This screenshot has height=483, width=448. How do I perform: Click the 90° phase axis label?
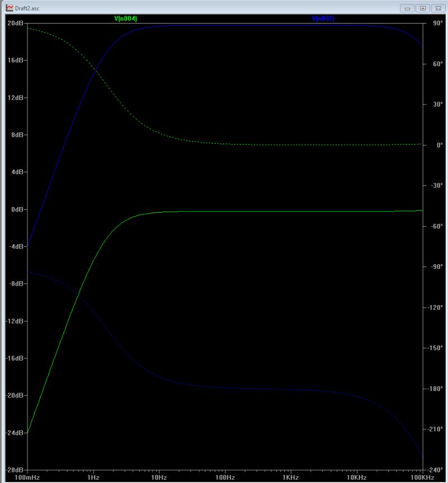[x=437, y=23]
